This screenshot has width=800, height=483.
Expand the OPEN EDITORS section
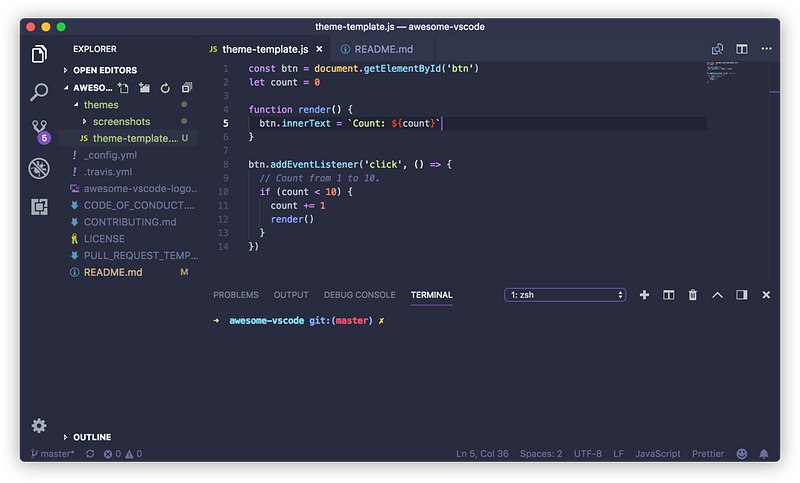click(104, 70)
